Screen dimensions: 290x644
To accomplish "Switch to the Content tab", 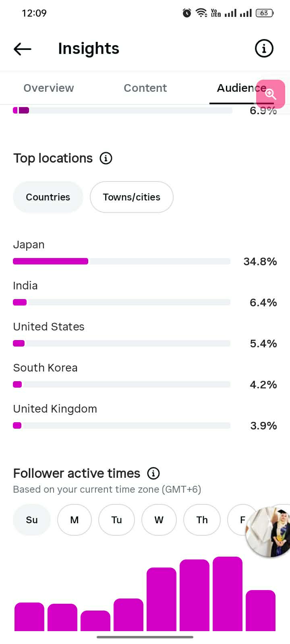I will (145, 88).
